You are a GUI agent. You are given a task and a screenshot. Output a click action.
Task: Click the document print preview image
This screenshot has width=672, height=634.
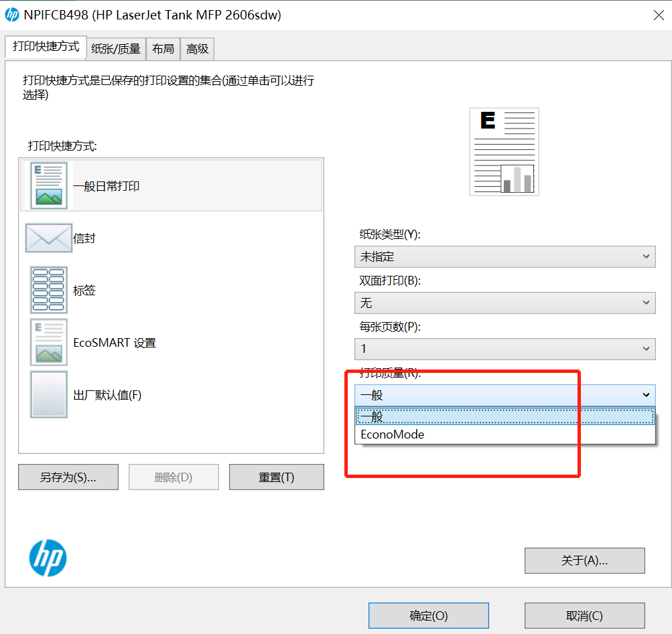504,151
